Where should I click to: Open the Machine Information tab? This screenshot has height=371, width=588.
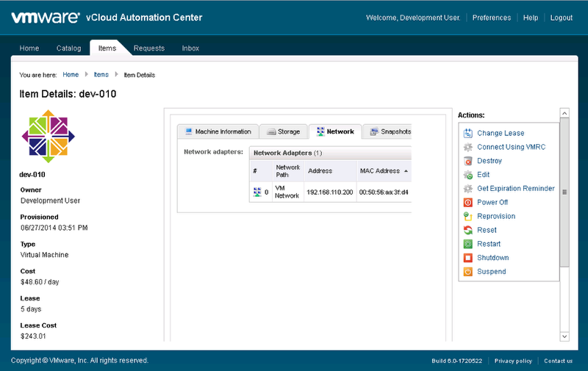[x=218, y=132]
